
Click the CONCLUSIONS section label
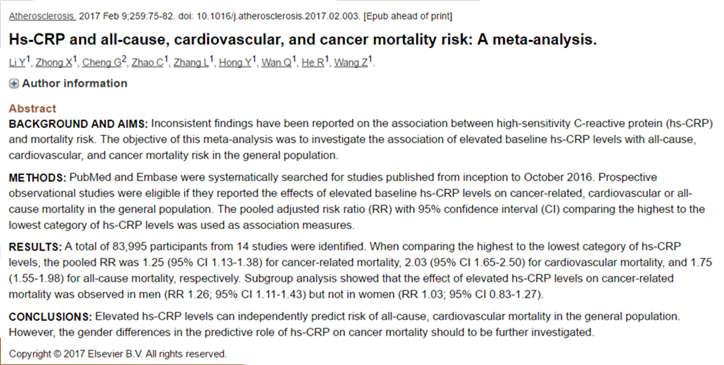coord(51,316)
